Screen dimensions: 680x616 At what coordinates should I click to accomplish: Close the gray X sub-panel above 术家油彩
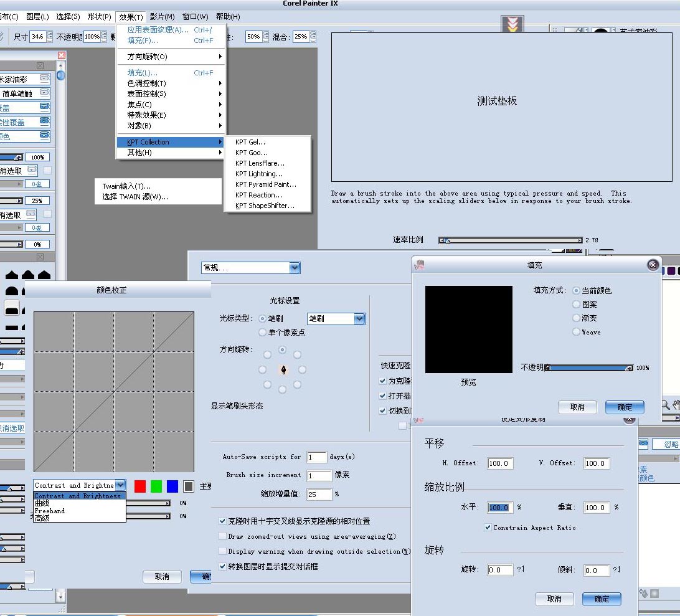(x=40, y=65)
